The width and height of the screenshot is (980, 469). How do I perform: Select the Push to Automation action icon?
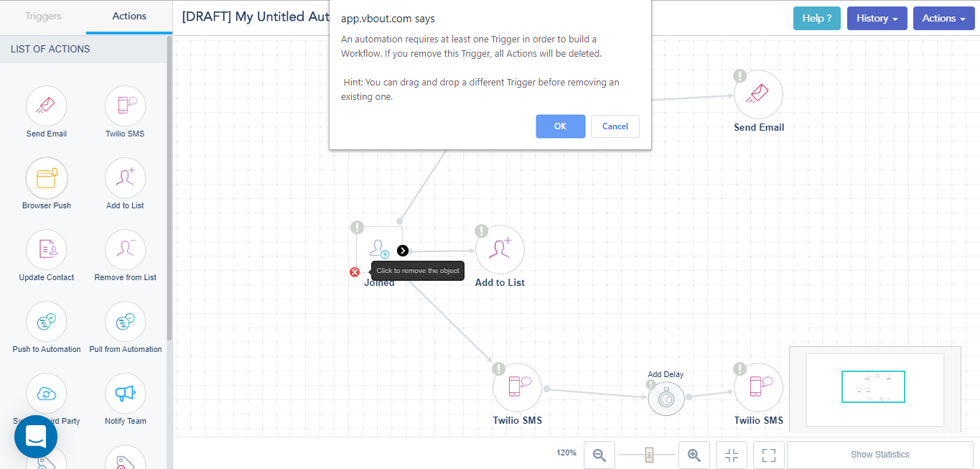[x=47, y=322]
